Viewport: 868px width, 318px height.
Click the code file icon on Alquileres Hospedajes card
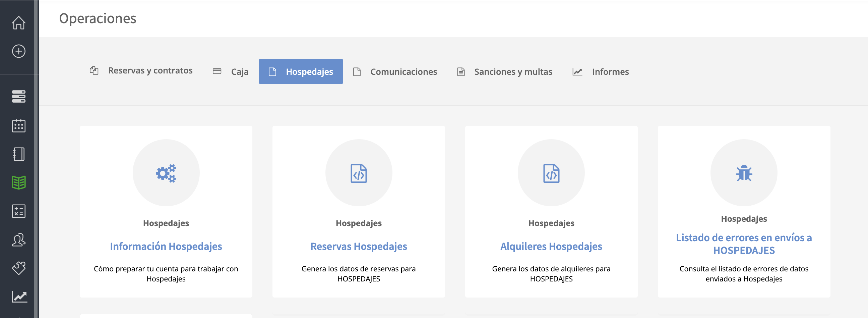(551, 173)
